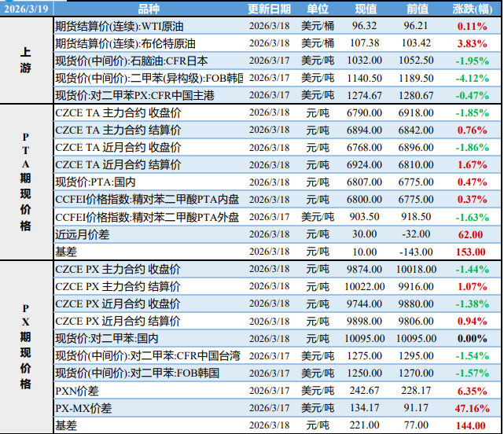Screen dimensions: 504x434
Task: Click PXN spread value 242.67
Action: click(x=364, y=391)
